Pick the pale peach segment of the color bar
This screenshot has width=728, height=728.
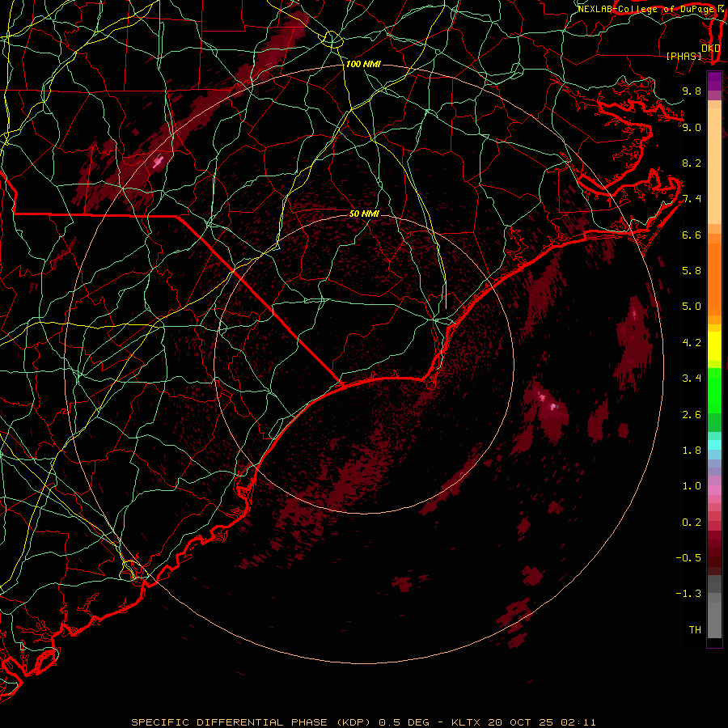714,167
